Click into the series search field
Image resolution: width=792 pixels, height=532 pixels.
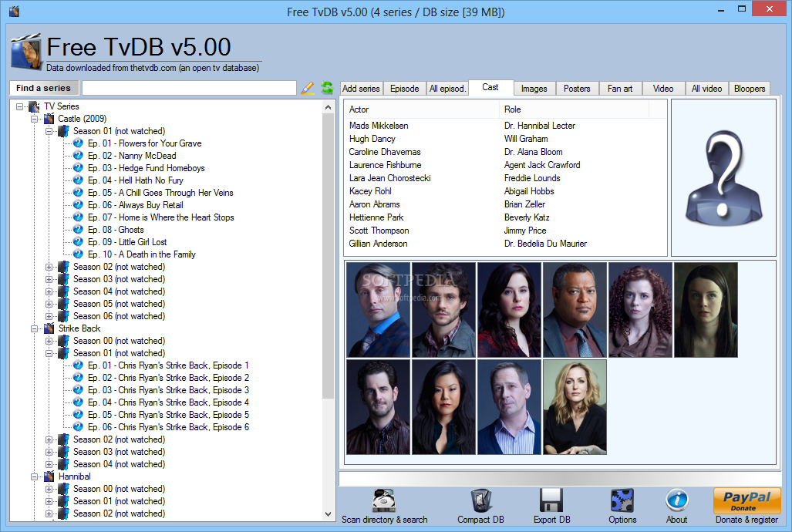189,88
